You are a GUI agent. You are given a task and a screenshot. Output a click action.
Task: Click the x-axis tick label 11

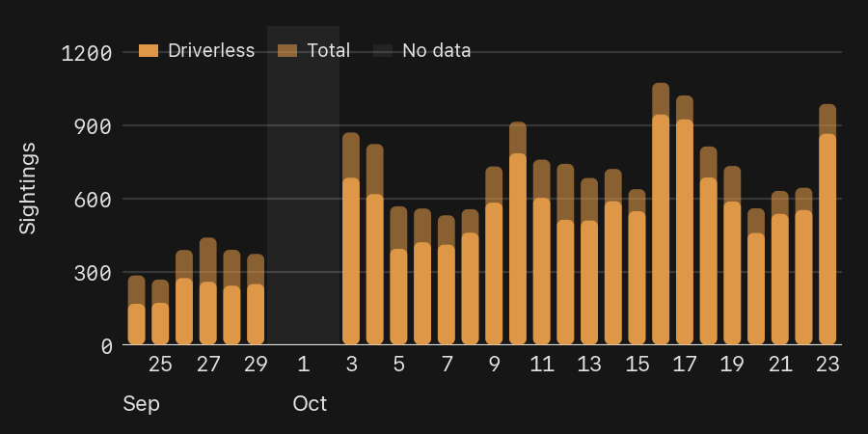(541, 365)
